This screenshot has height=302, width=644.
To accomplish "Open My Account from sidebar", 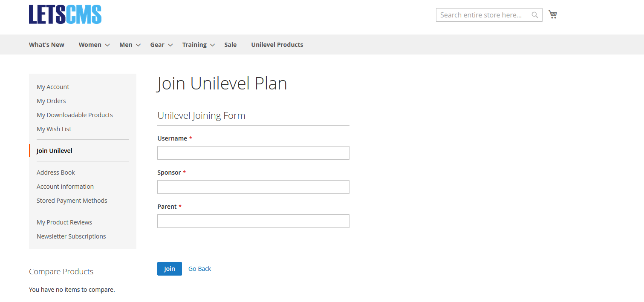I will point(53,86).
